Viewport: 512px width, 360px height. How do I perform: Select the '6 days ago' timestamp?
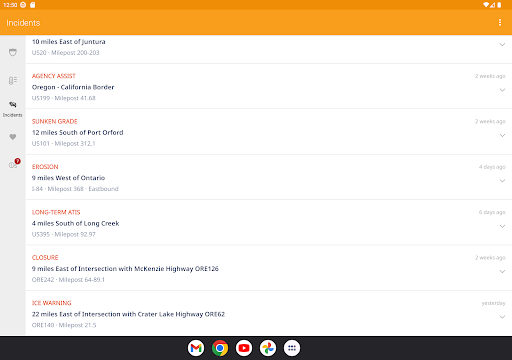click(492, 212)
